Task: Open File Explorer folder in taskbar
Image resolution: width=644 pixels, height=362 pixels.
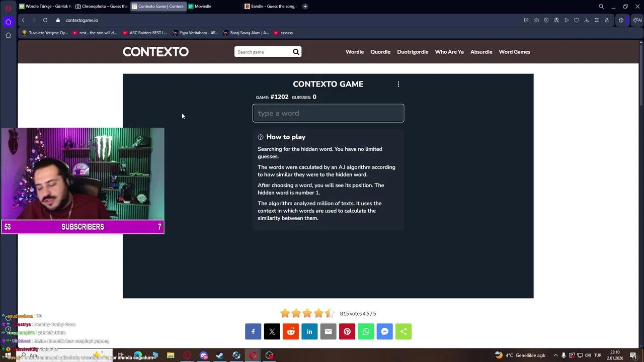Action: click(x=171, y=355)
